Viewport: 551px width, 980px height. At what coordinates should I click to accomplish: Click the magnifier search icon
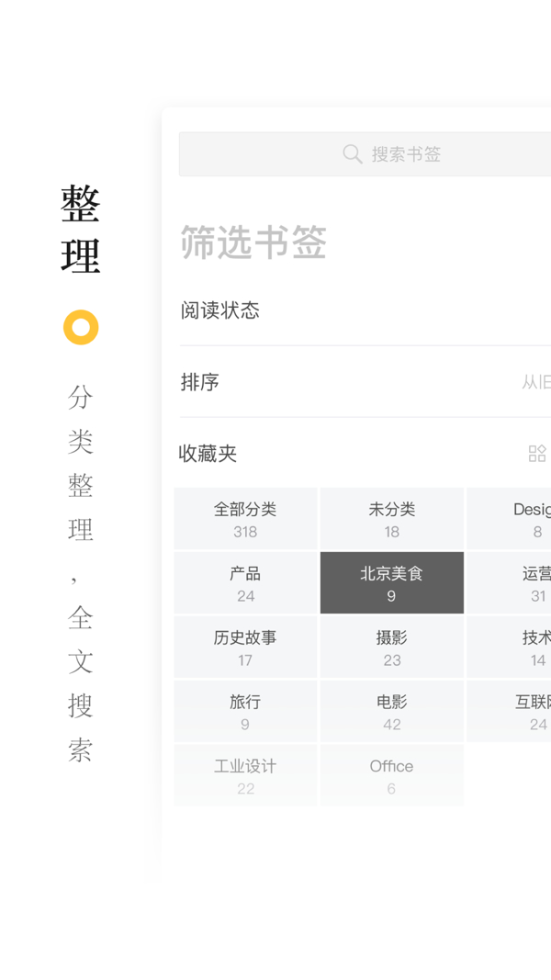pos(352,154)
